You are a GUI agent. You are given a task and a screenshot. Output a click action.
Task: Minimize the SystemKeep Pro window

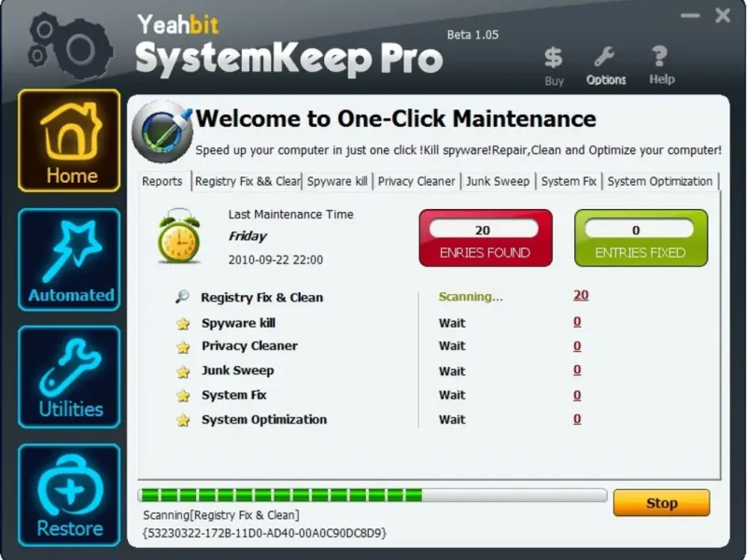(690, 15)
